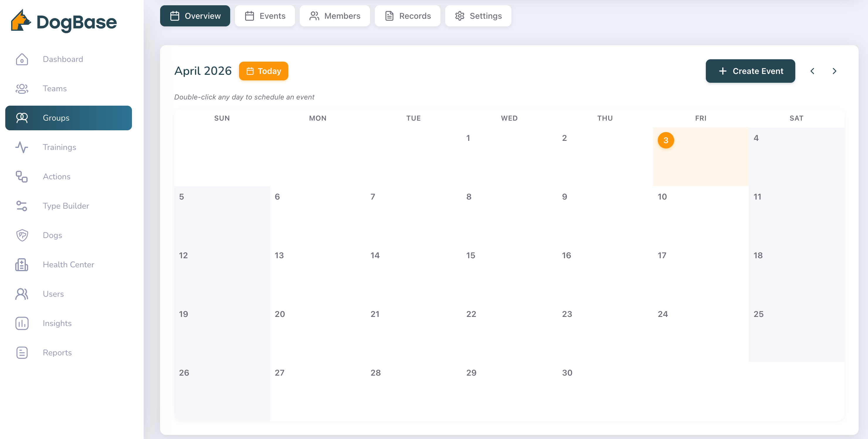Image resolution: width=868 pixels, height=439 pixels.
Task: Open Type Builder sliders icon
Action: pyautogui.click(x=22, y=206)
